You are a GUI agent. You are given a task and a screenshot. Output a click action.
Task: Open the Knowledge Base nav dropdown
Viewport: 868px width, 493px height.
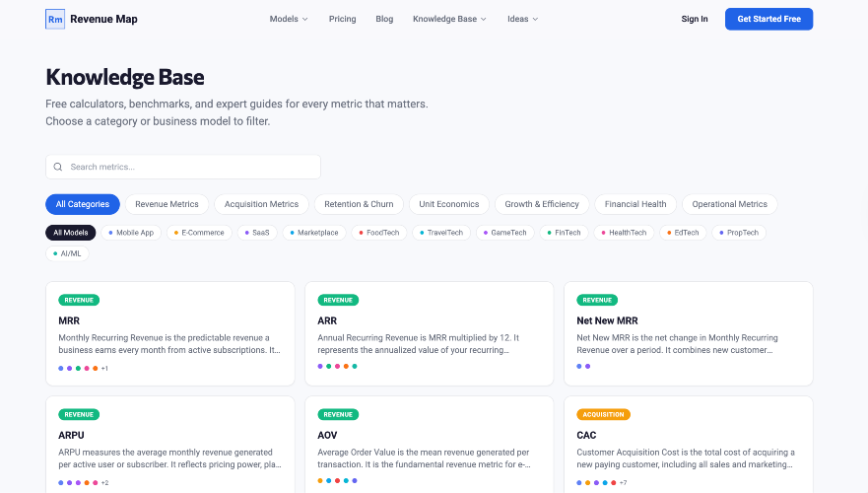(449, 19)
